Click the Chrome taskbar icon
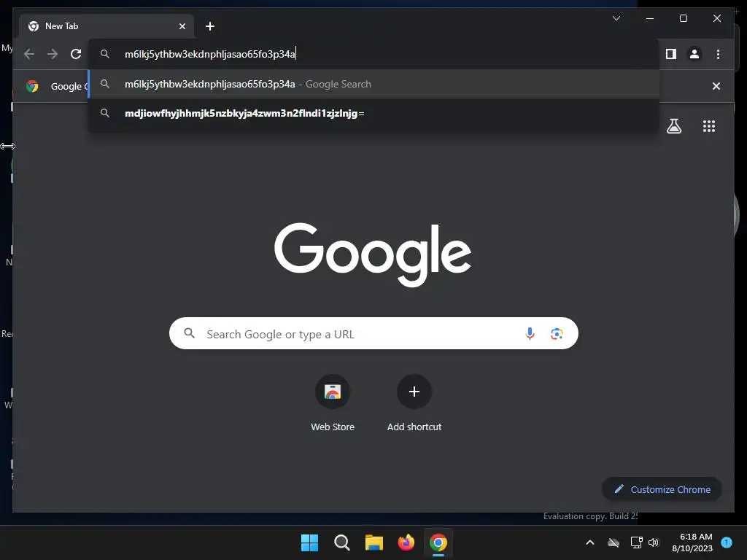 (x=438, y=542)
